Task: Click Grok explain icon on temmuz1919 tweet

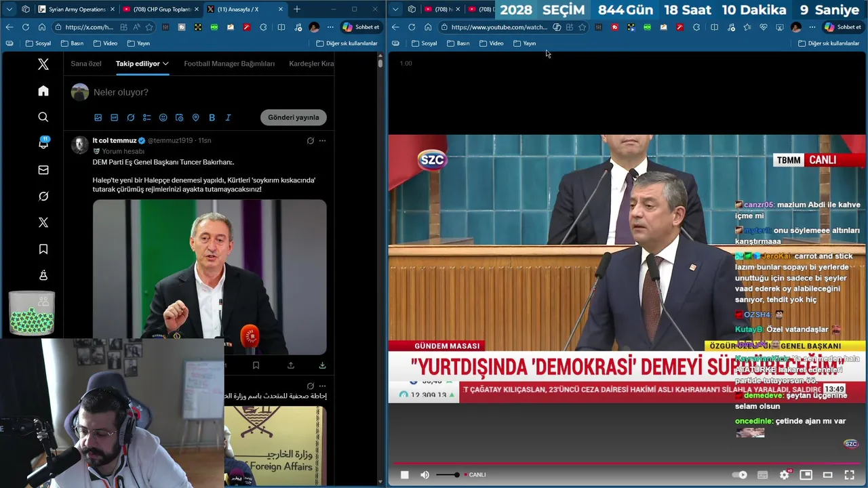Action: pyautogui.click(x=310, y=140)
